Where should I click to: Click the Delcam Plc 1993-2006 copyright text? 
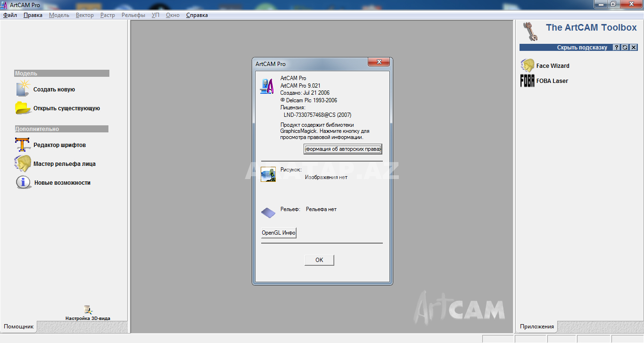309,100
